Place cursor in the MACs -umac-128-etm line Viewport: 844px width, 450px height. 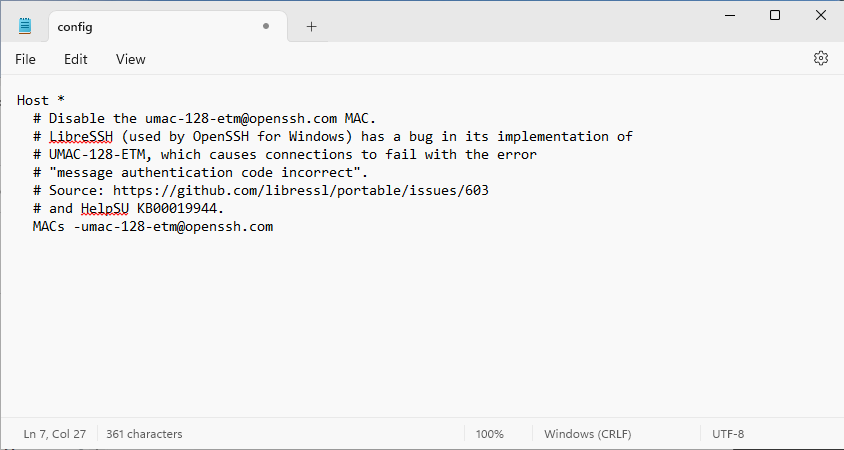[153, 227]
